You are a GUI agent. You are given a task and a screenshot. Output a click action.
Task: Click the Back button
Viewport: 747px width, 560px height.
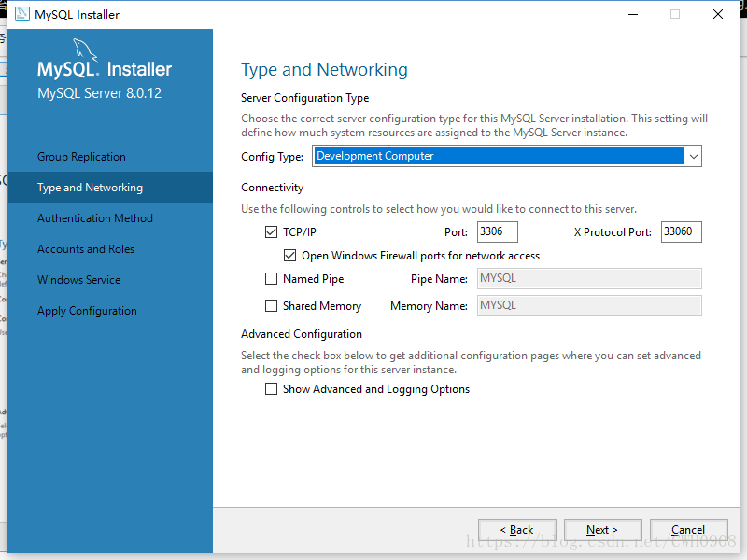click(x=517, y=530)
